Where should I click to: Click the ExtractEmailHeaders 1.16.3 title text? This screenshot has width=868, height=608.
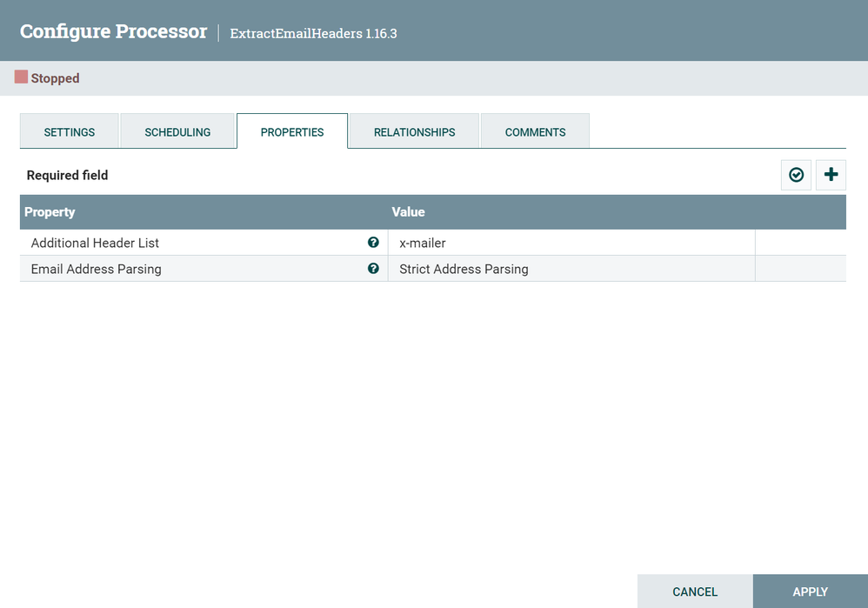pyautogui.click(x=313, y=33)
